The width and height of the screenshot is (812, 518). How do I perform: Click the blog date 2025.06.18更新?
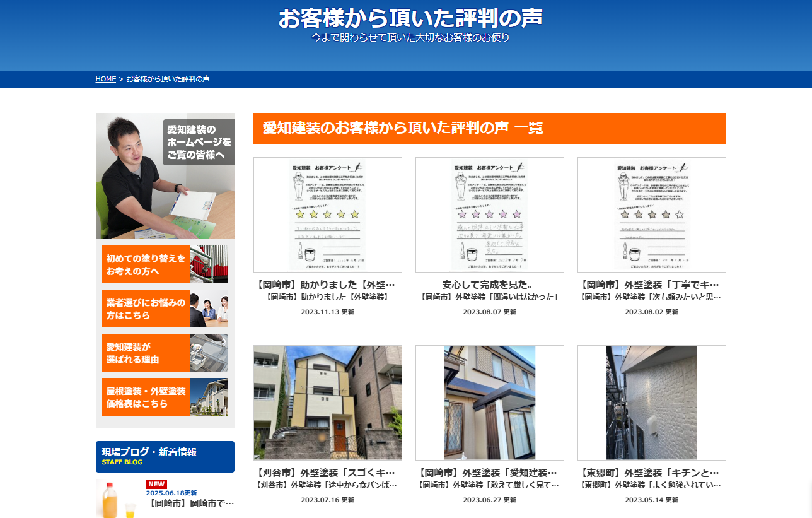(171, 493)
